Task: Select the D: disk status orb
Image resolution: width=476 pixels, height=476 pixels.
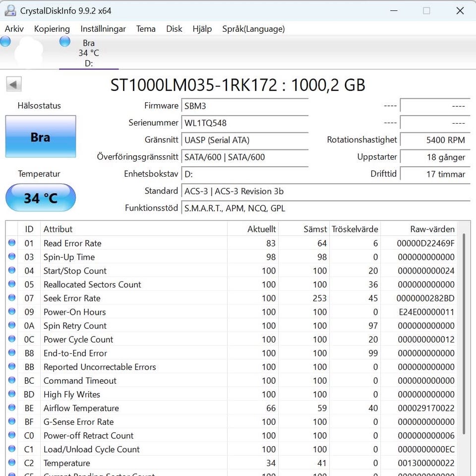Action: (64, 41)
